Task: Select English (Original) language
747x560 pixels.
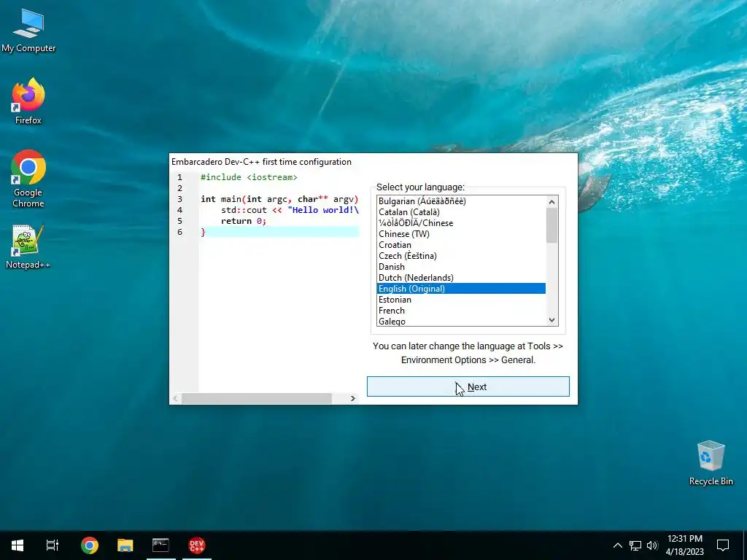Action: pyautogui.click(x=461, y=289)
